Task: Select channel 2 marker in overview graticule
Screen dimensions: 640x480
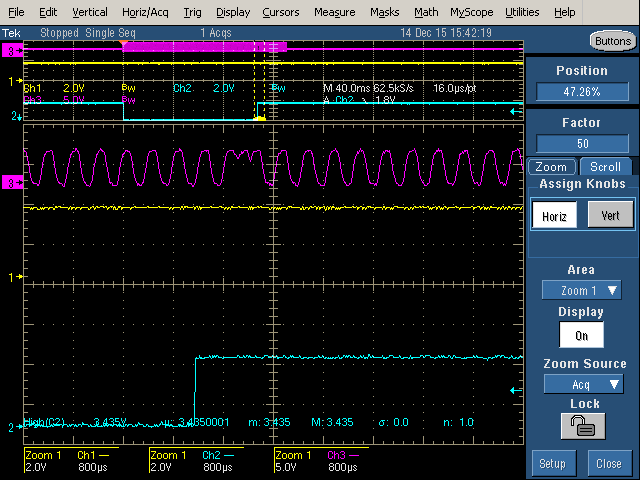Action: point(16,117)
